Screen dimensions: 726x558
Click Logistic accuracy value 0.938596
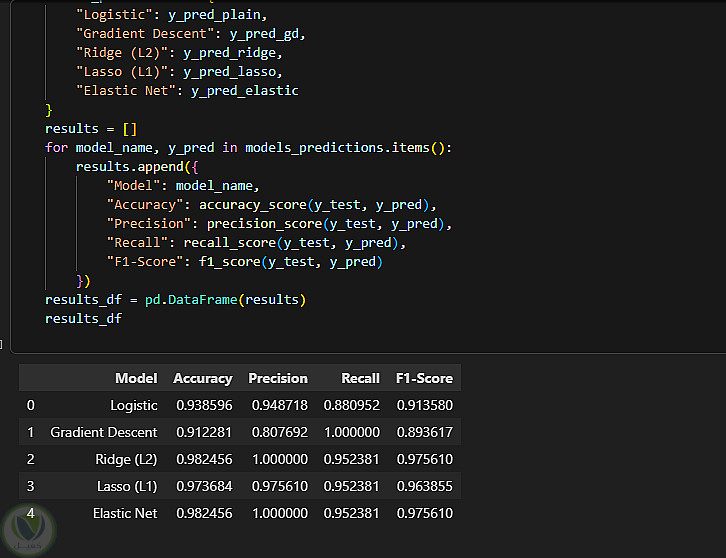click(x=204, y=405)
